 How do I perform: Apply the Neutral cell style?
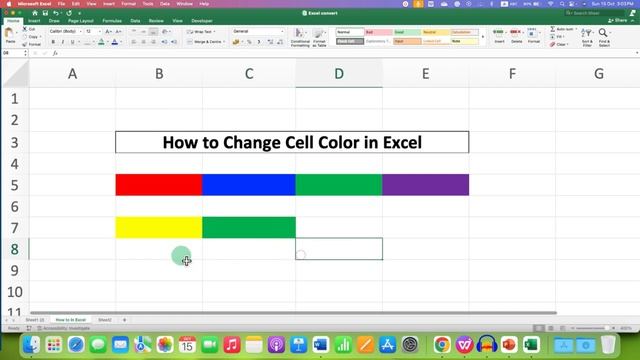[436, 32]
